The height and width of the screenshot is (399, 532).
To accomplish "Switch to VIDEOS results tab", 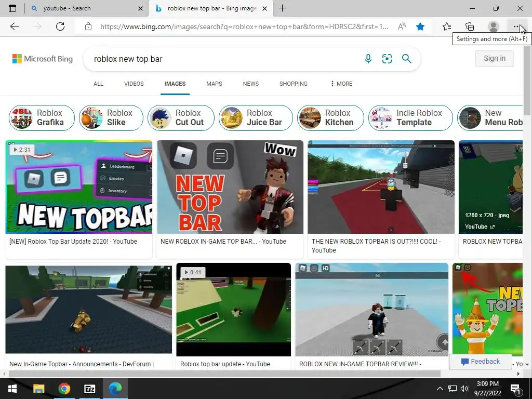I will pyautogui.click(x=134, y=84).
